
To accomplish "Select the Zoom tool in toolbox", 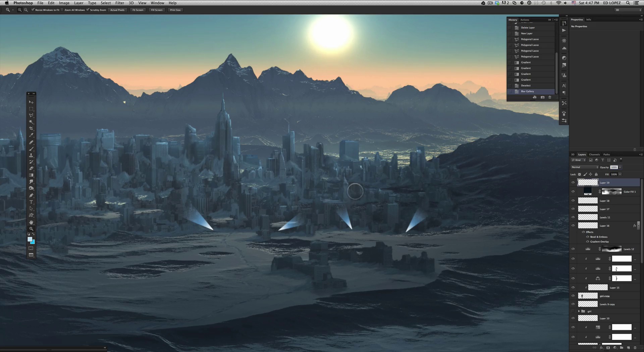I will (31, 229).
